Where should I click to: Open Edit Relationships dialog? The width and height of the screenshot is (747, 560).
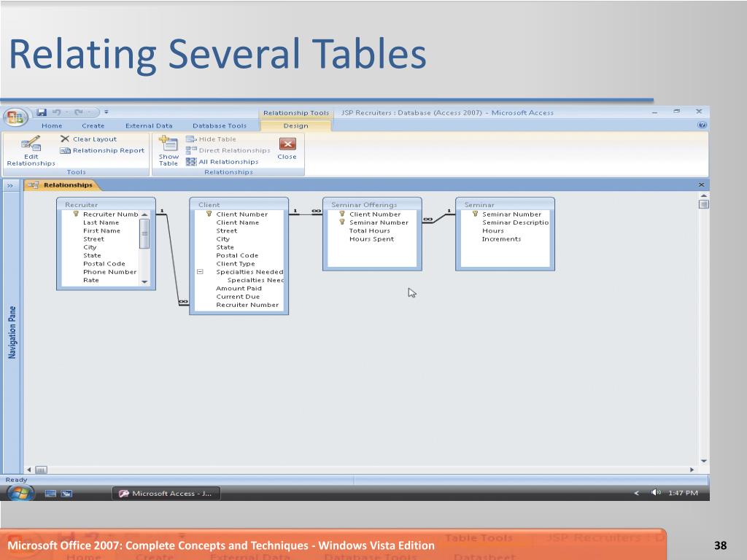point(31,151)
